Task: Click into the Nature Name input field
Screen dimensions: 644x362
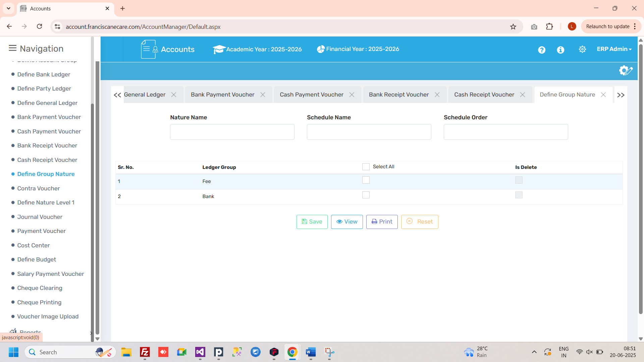Action: pyautogui.click(x=232, y=132)
